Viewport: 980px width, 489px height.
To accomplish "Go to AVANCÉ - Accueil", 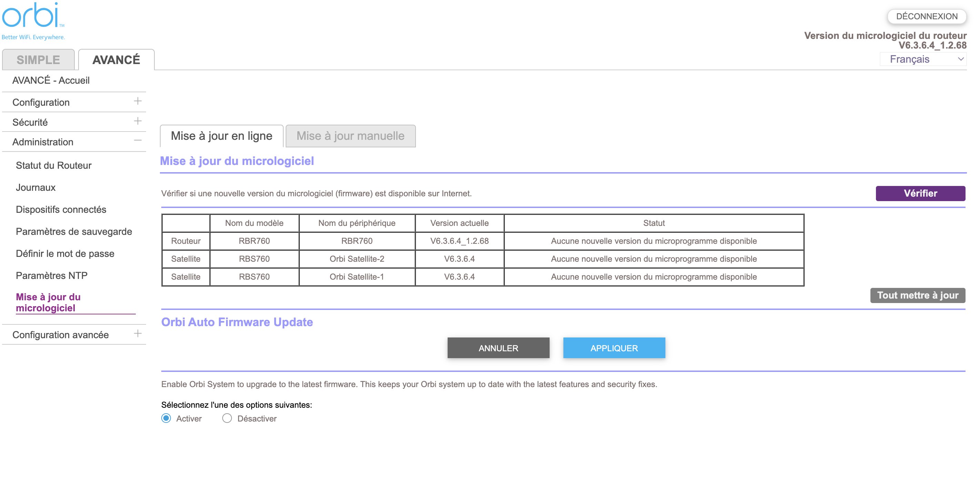I will [x=51, y=80].
